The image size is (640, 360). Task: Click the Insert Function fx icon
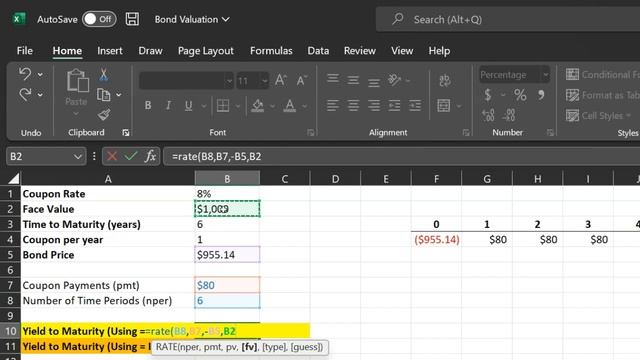click(150, 156)
